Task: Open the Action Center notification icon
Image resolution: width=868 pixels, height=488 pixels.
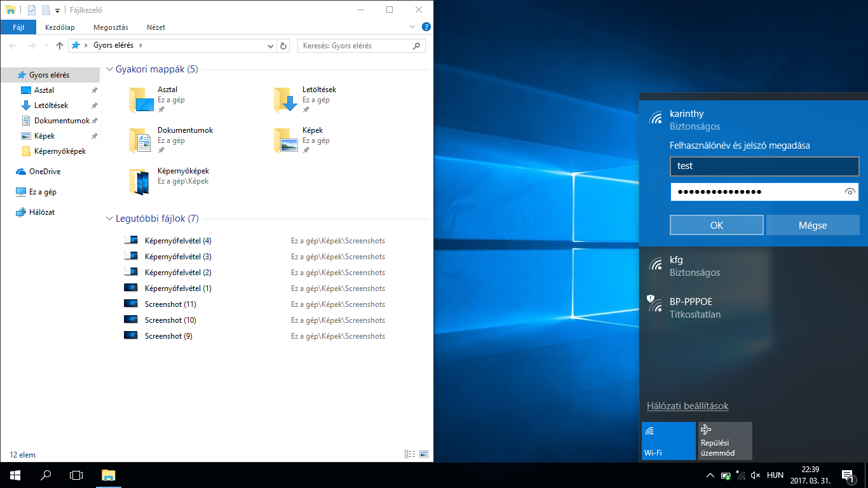Action: [847, 475]
